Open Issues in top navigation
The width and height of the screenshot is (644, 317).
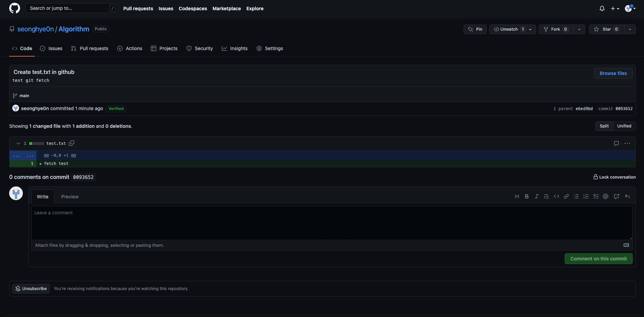pos(166,9)
